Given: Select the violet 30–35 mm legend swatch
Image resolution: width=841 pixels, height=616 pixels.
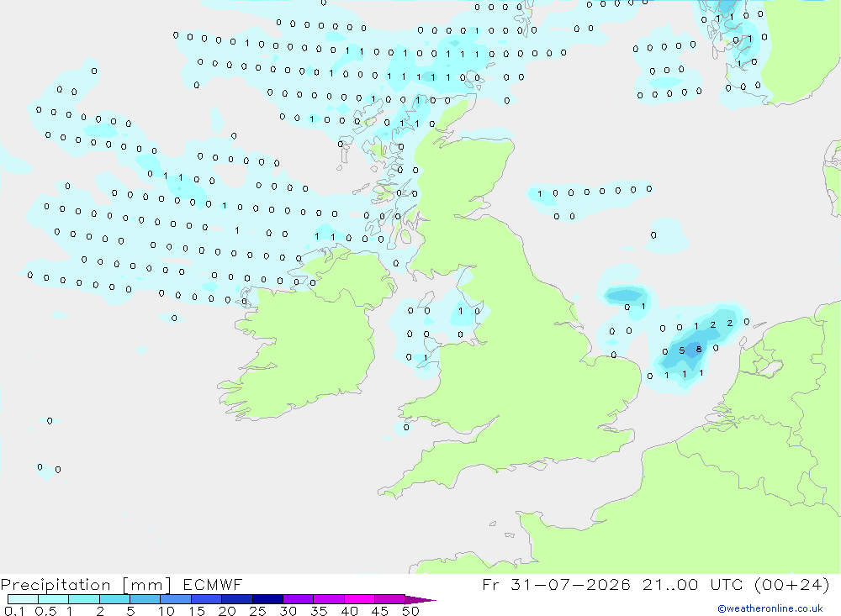Looking at the screenshot, I should click(298, 599).
